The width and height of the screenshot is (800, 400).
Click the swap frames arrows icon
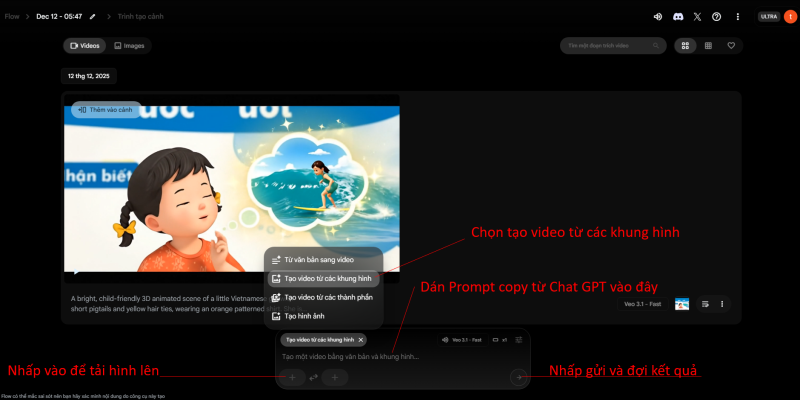[313, 377]
